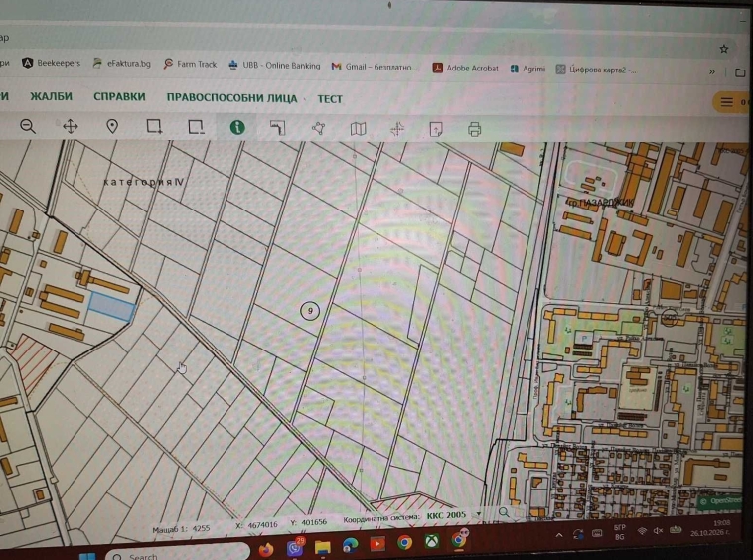Print the map with printer icon

click(x=474, y=129)
